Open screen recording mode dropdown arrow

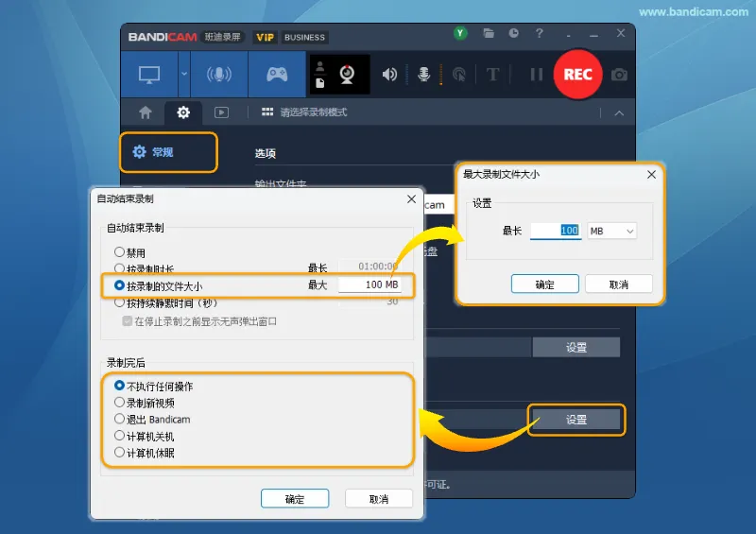[184, 75]
